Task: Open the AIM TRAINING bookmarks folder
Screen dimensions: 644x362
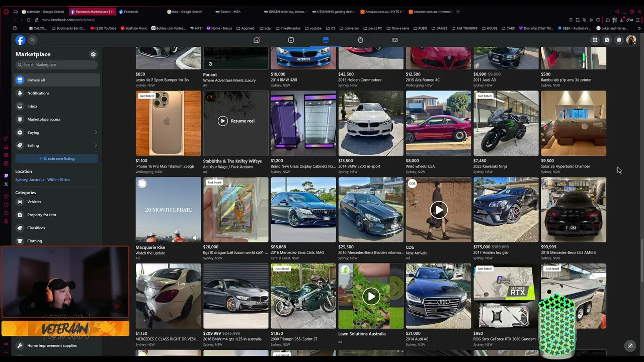Action: tap(464, 29)
